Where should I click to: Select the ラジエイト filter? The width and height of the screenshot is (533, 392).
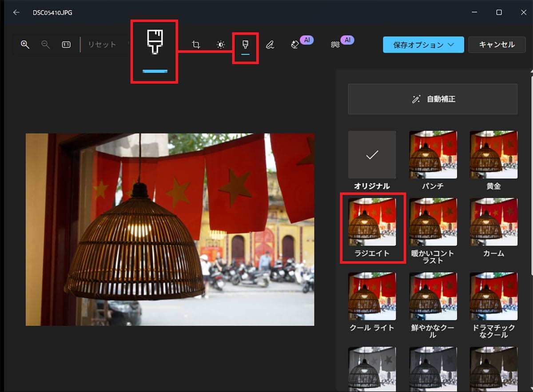click(372, 222)
